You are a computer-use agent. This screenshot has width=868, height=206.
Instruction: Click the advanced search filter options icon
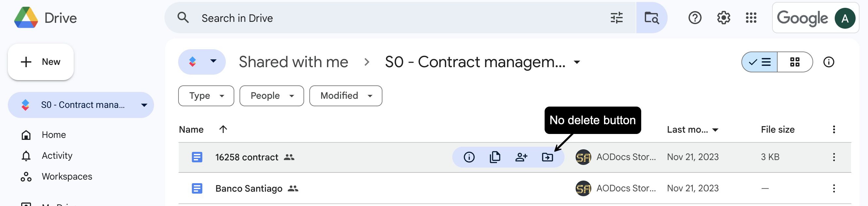(616, 18)
